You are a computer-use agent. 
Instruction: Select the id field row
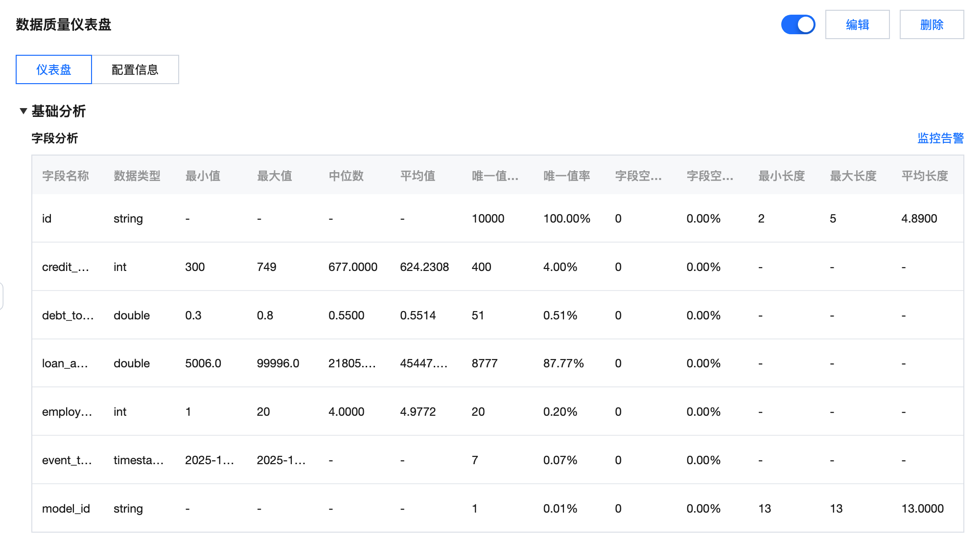pyautogui.click(x=47, y=219)
